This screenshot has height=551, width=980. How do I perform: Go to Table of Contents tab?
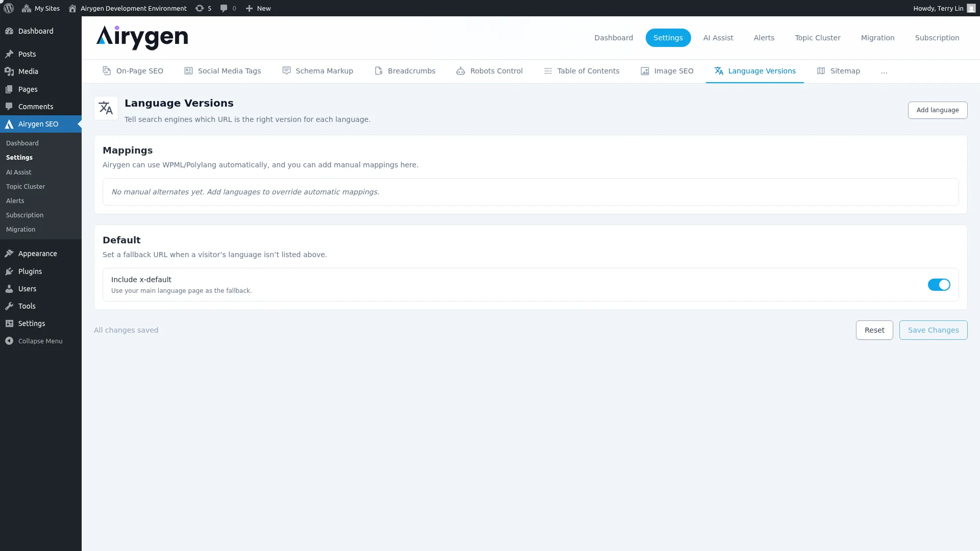pyautogui.click(x=581, y=71)
